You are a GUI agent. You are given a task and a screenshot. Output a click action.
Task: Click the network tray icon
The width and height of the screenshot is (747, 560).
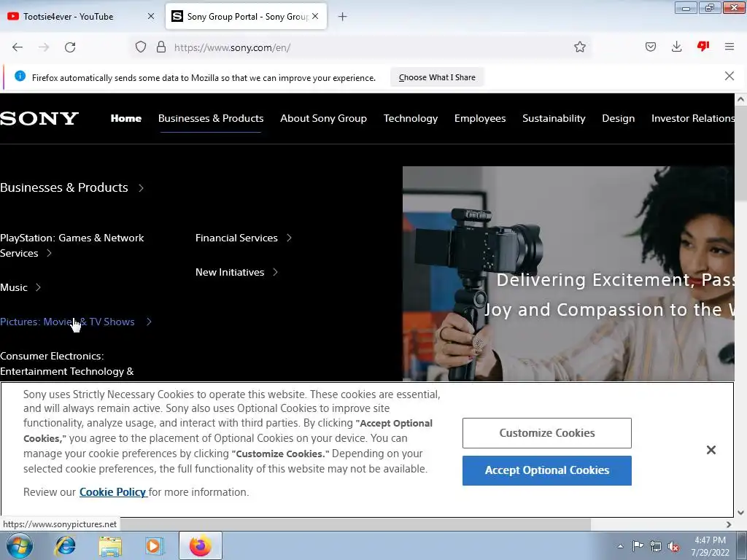coord(656,546)
